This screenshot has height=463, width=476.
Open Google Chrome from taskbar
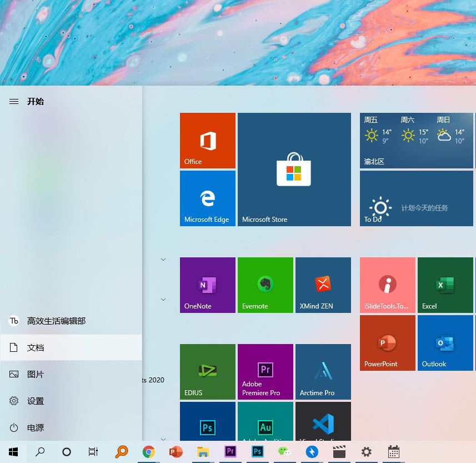click(148, 452)
